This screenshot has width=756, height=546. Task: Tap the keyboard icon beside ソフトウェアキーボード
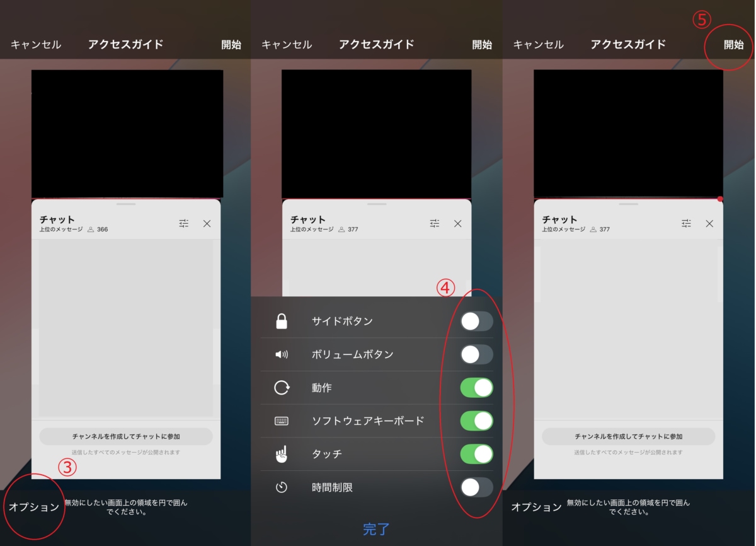(281, 421)
